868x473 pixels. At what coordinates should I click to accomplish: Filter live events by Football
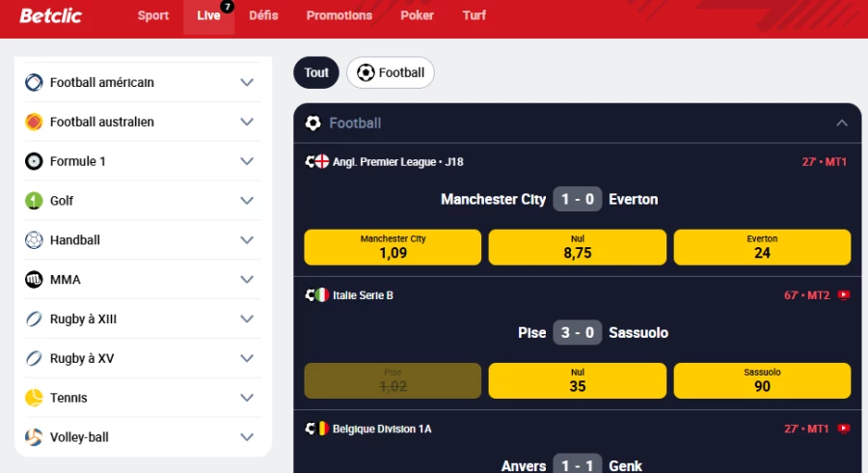[x=391, y=72]
